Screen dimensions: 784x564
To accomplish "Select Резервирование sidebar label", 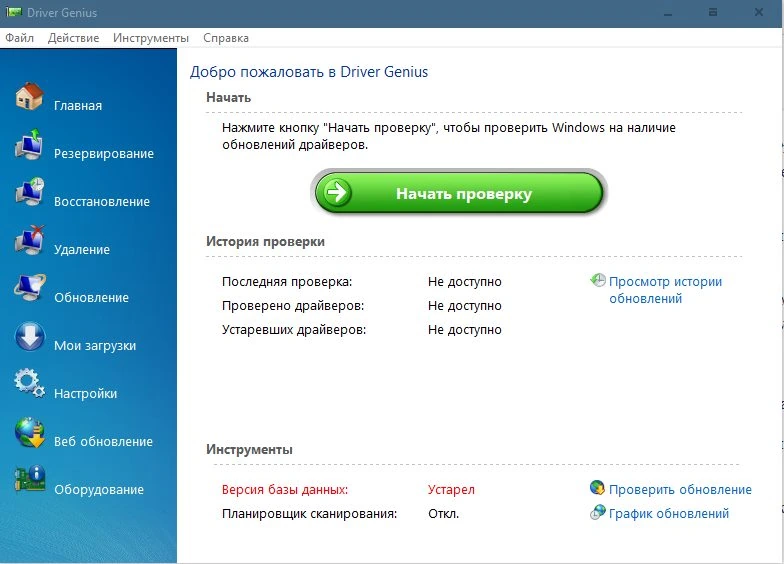I will point(104,154).
